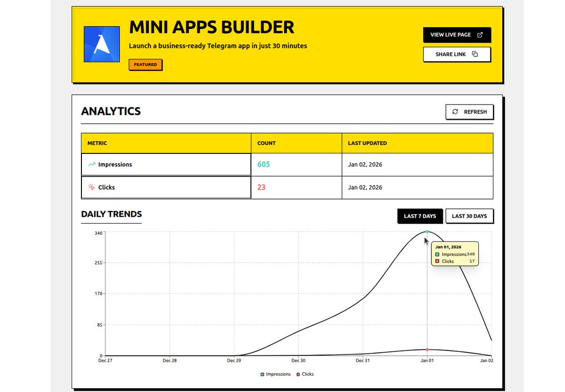Click Clicks row date Jan 02, 2026

(x=365, y=187)
